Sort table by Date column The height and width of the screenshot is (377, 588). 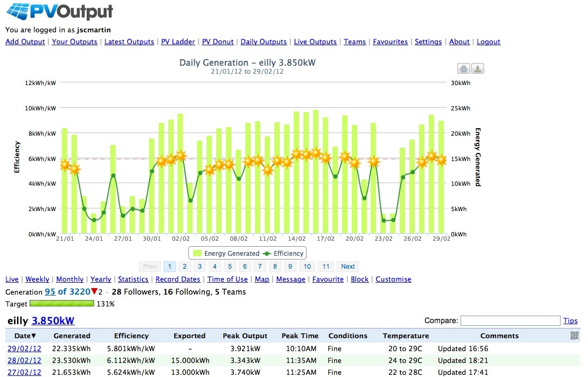[25, 336]
